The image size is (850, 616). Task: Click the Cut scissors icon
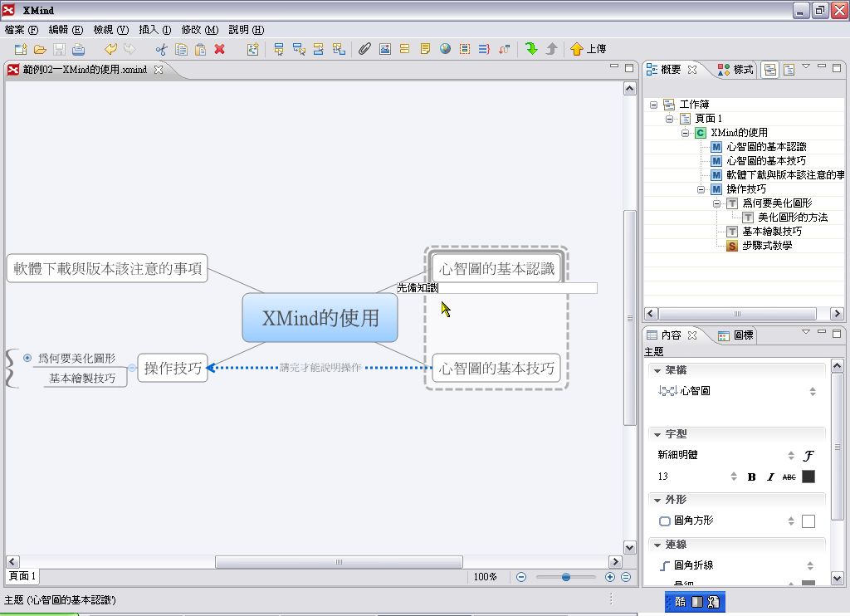(x=162, y=49)
